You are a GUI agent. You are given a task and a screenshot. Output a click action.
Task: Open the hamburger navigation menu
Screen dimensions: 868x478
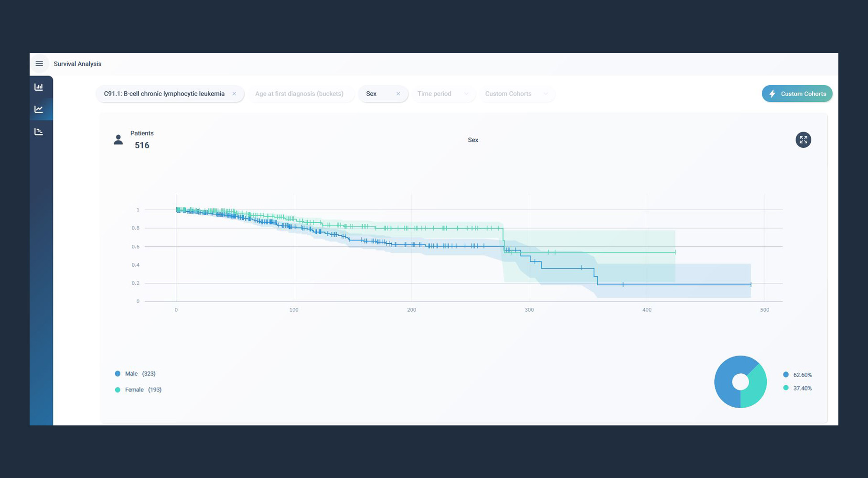point(40,63)
